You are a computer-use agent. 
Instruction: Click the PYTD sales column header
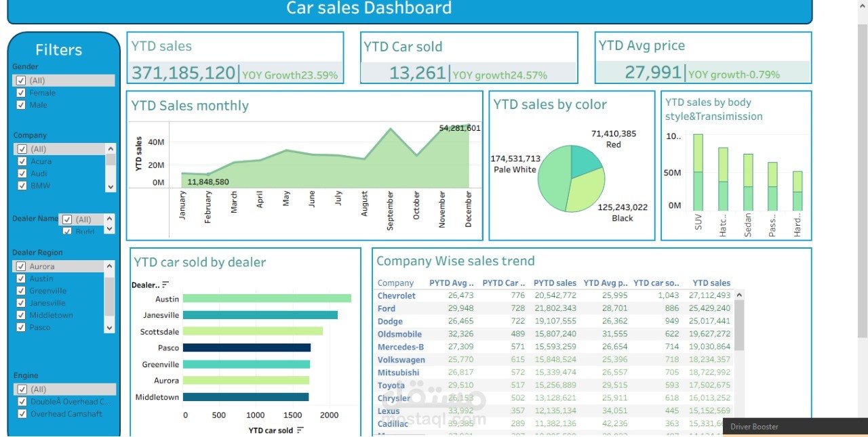(x=555, y=283)
